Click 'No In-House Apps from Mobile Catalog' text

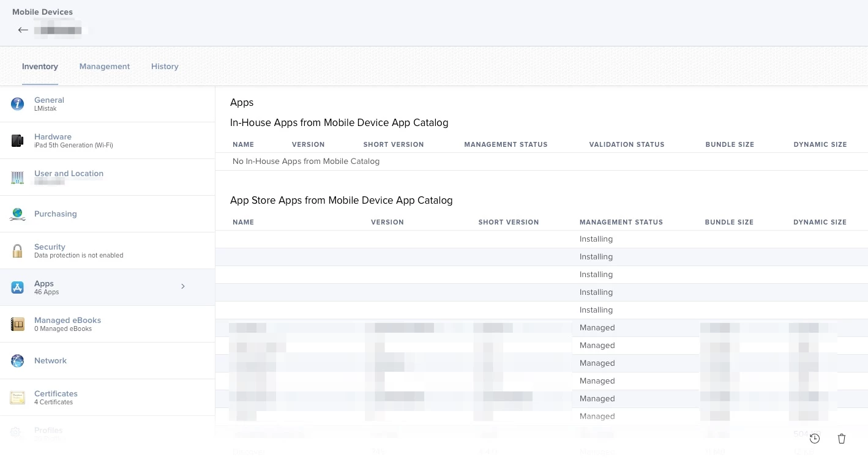(306, 161)
